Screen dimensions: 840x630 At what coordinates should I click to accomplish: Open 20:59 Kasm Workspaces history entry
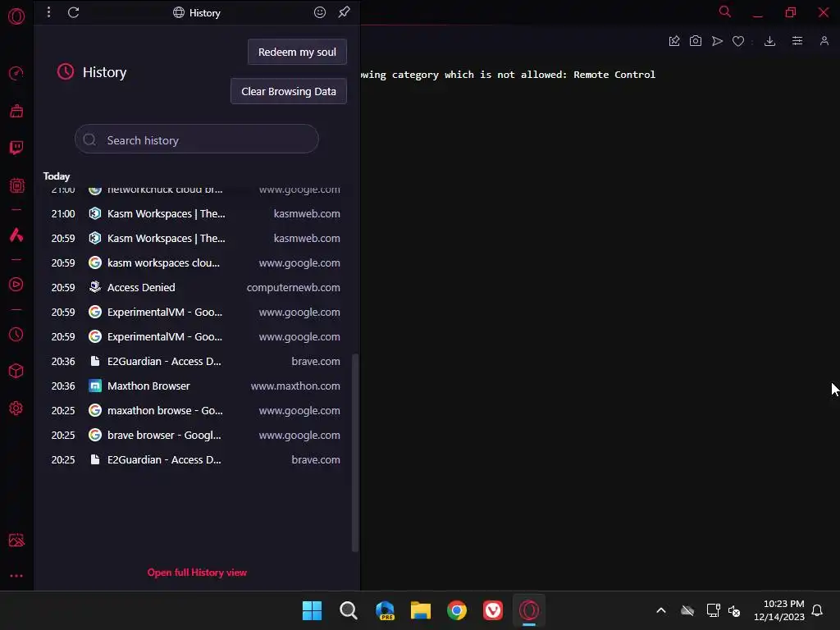click(x=196, y=239)
